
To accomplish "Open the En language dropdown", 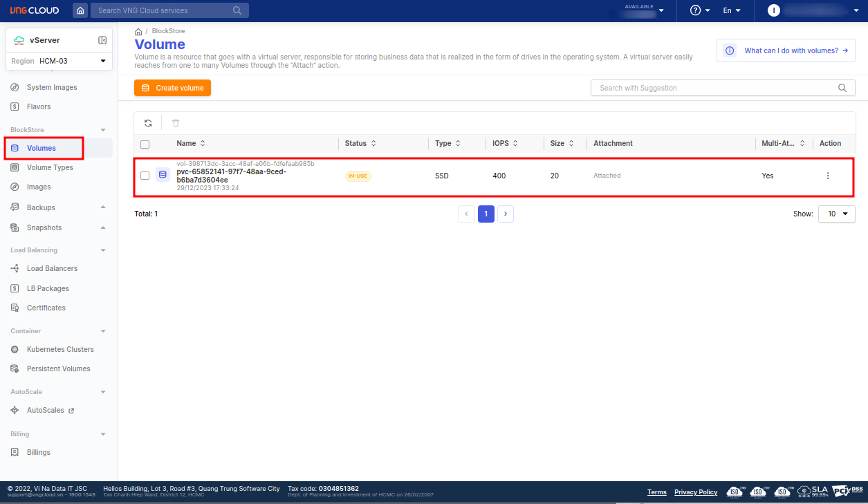I will pyautogui.click(x=731, y=10).
